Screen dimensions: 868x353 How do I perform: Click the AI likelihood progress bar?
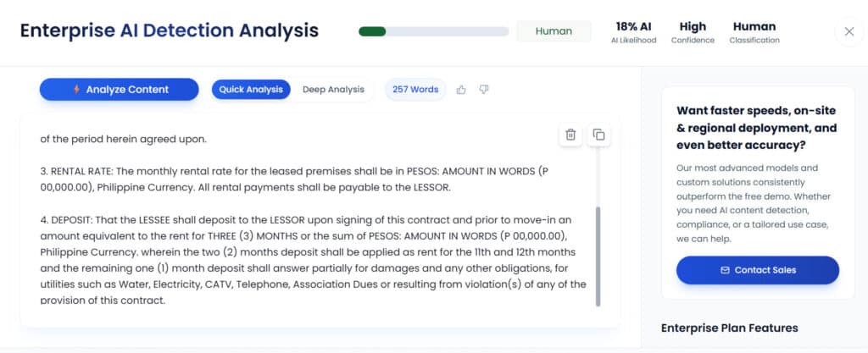[433, 32]
